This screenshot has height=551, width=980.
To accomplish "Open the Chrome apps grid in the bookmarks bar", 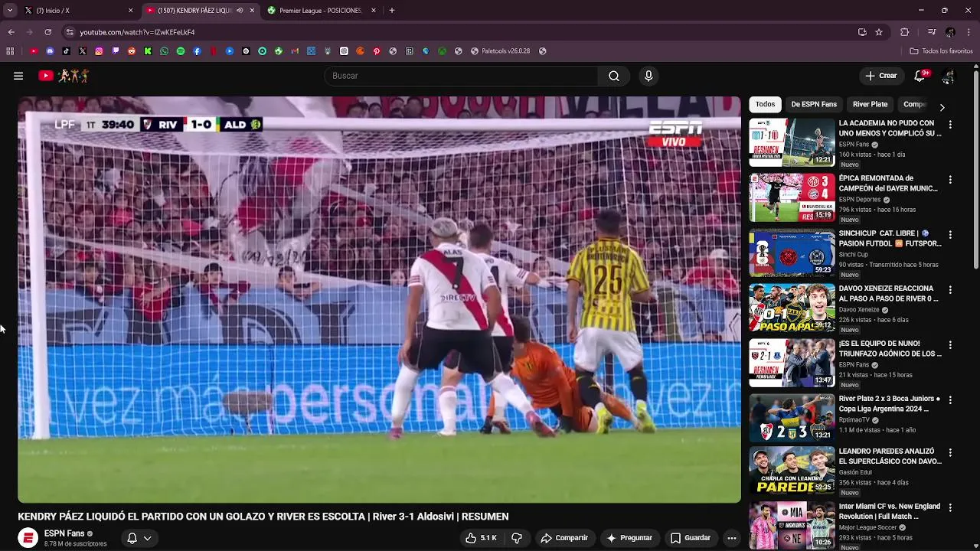I will pyautogui.click(x=10, y=51).
